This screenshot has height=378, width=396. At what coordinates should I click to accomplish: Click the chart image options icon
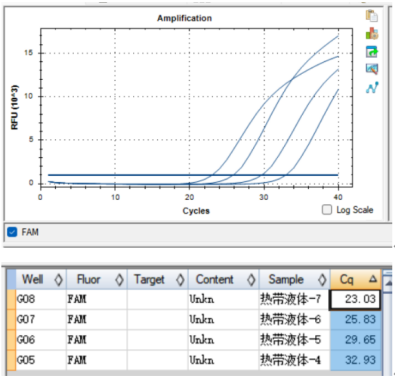(372, 69)
